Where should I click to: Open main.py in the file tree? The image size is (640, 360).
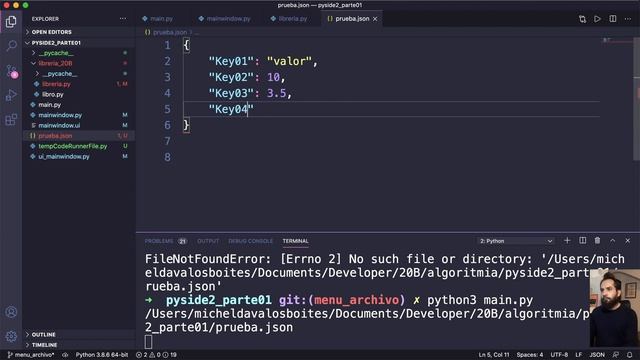[49, 105]
